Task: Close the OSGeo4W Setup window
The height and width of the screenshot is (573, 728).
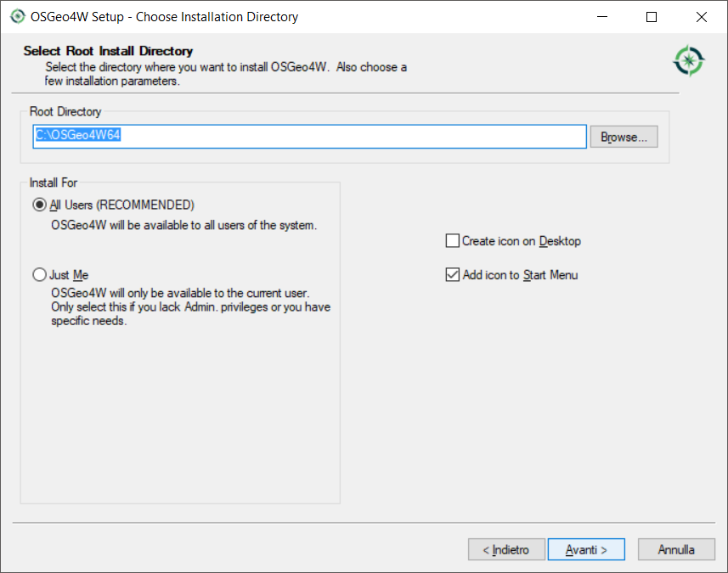Action: point(701,17)
